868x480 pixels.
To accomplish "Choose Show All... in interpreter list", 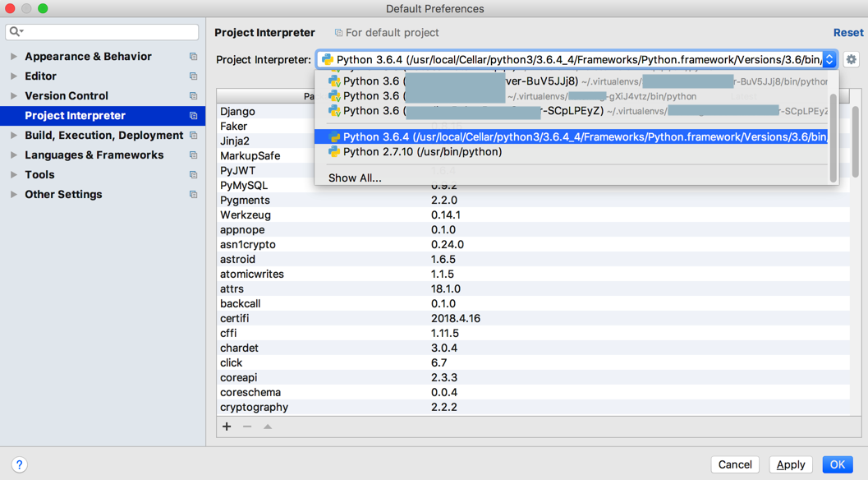I will pyautogui.click(x=355, y=178).
